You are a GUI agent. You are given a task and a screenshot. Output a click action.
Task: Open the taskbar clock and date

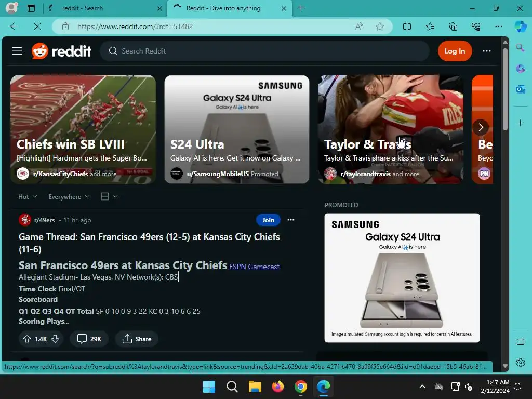tap(495, 387)
